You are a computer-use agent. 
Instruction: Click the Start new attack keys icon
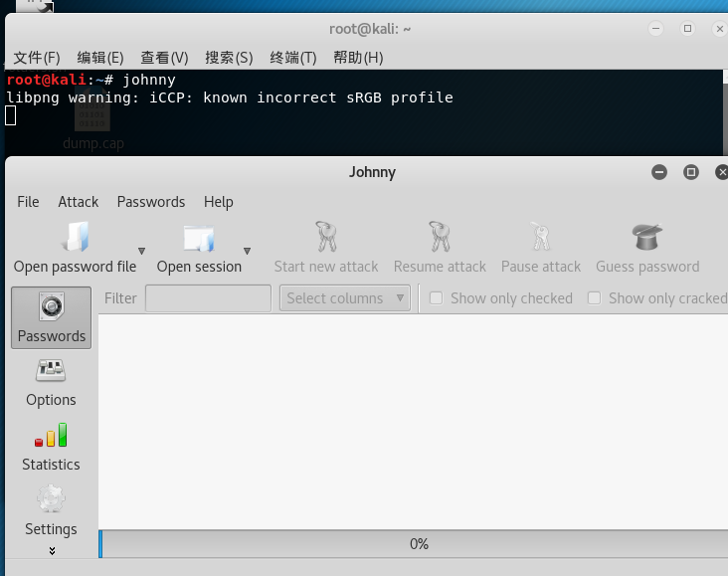pyautogui.click(x=326, y=237)
